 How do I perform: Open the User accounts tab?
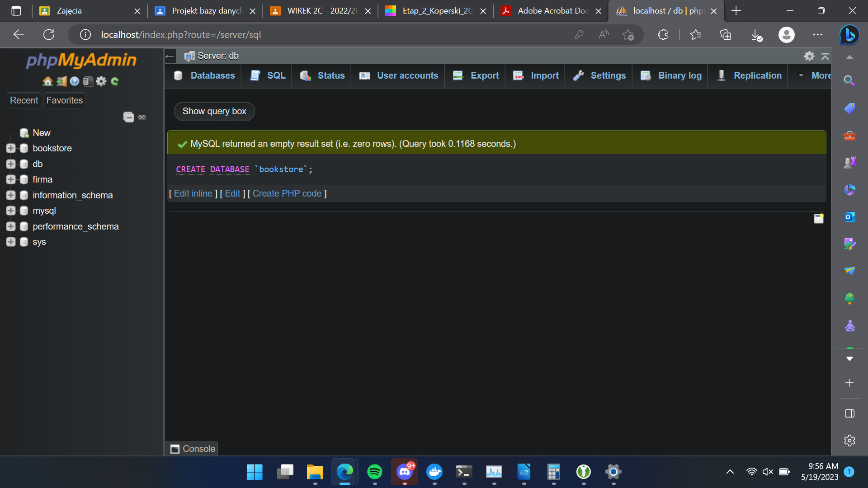click(x=399, y=75)
